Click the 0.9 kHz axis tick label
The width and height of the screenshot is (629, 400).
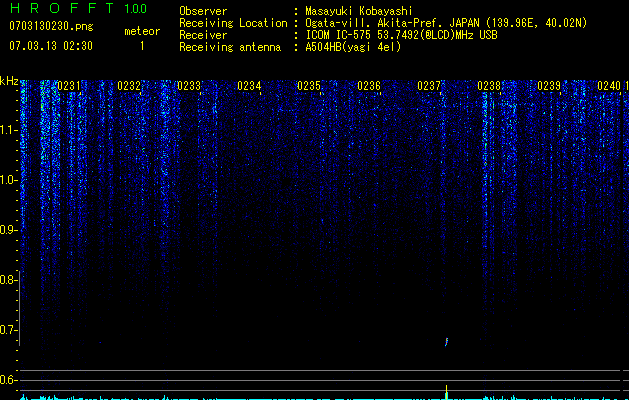point(8,230)
